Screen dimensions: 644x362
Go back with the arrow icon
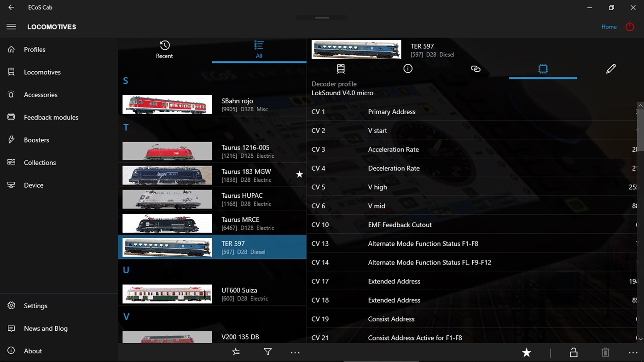click(x=11, y=7)
